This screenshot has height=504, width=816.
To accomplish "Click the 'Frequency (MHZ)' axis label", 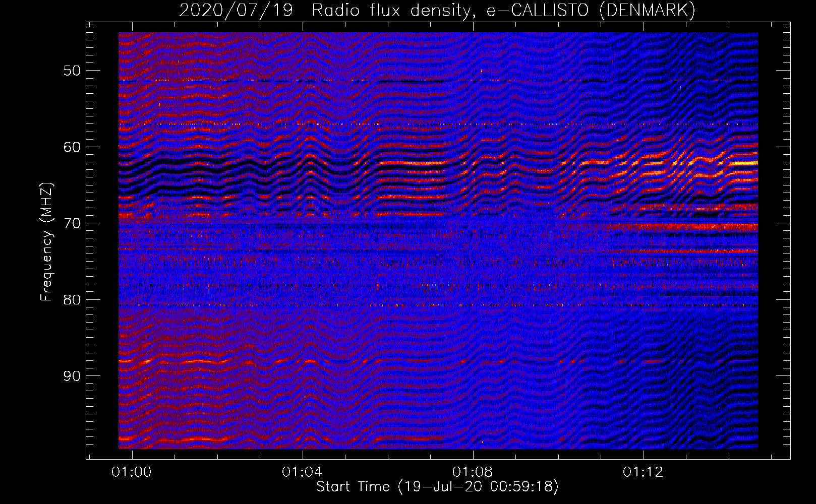I will tap(46, 242).
